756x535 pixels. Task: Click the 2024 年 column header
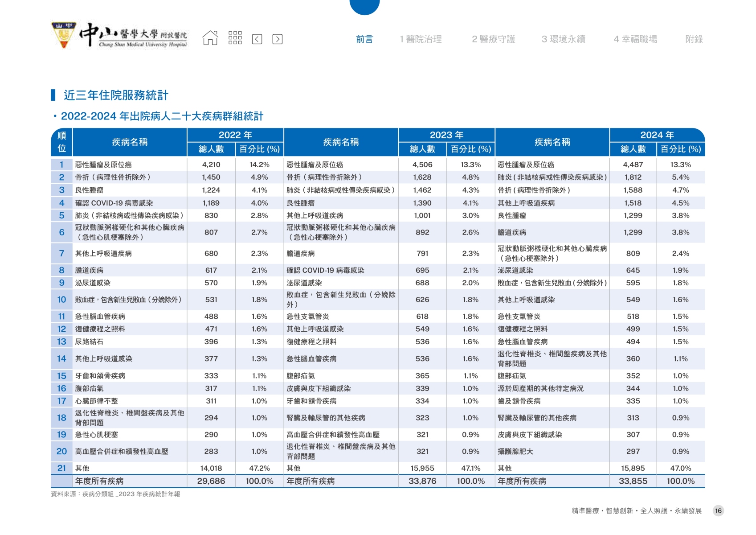point(657,135)
